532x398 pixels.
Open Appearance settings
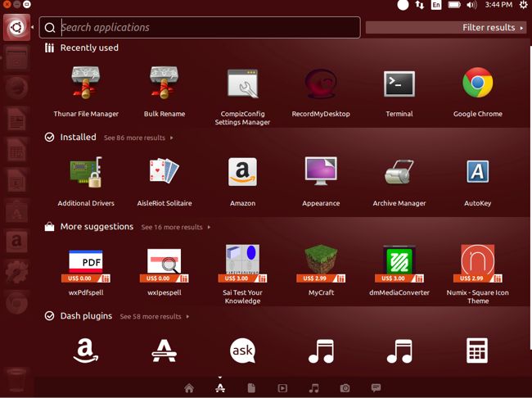click(321, 182)
